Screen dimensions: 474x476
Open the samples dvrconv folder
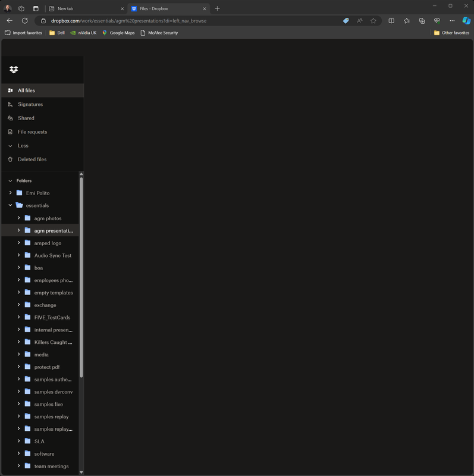[x=54, y=392]
